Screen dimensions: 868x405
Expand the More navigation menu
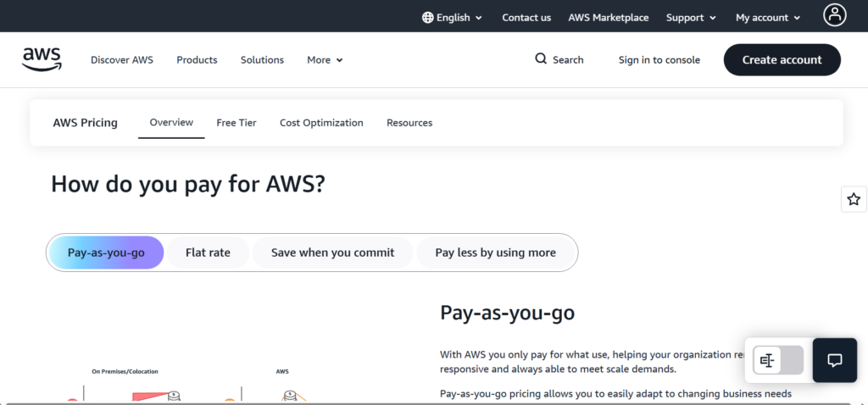325,60
